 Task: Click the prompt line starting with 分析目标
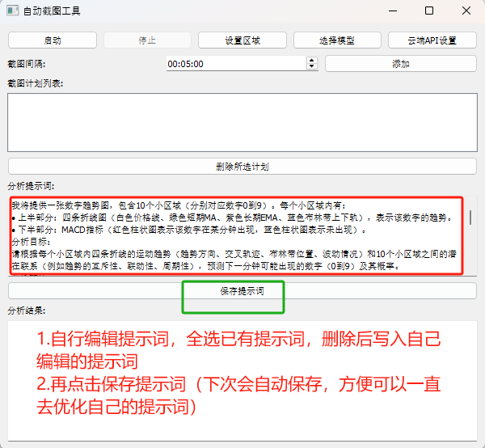[31, 242]
